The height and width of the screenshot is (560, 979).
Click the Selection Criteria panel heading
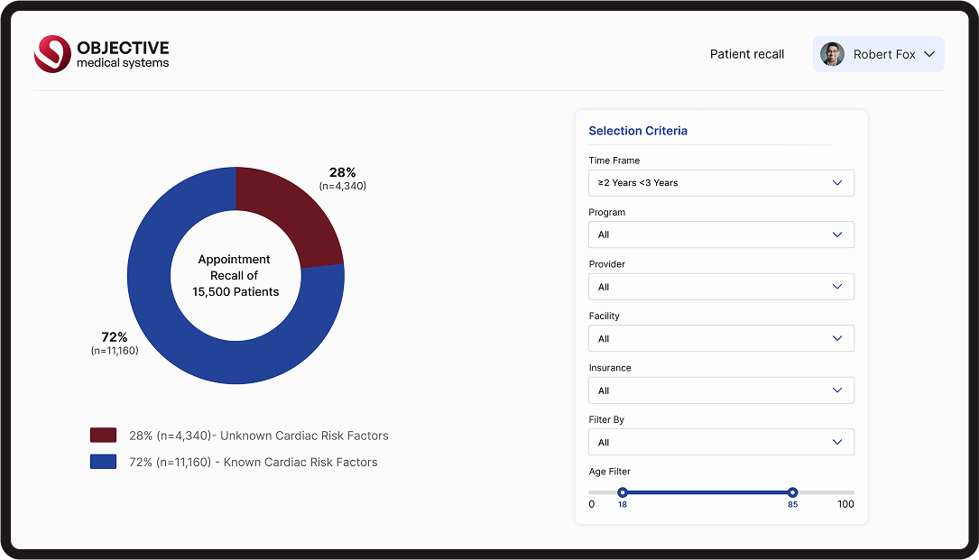638,131
